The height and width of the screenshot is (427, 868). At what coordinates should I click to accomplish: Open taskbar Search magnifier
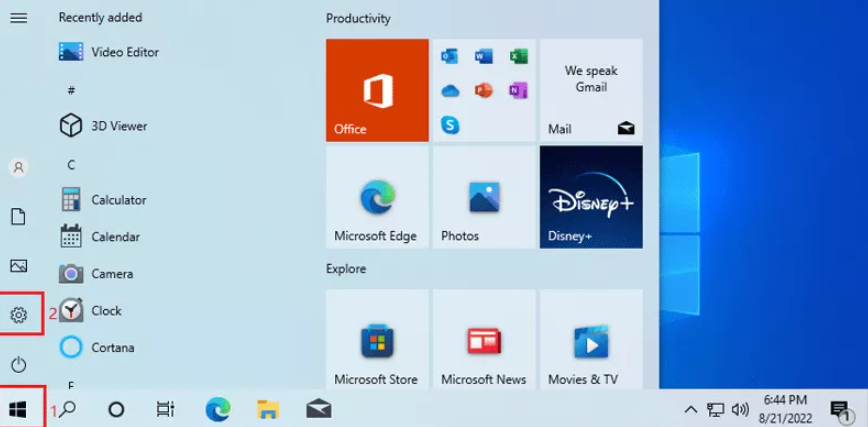point(68,409)
